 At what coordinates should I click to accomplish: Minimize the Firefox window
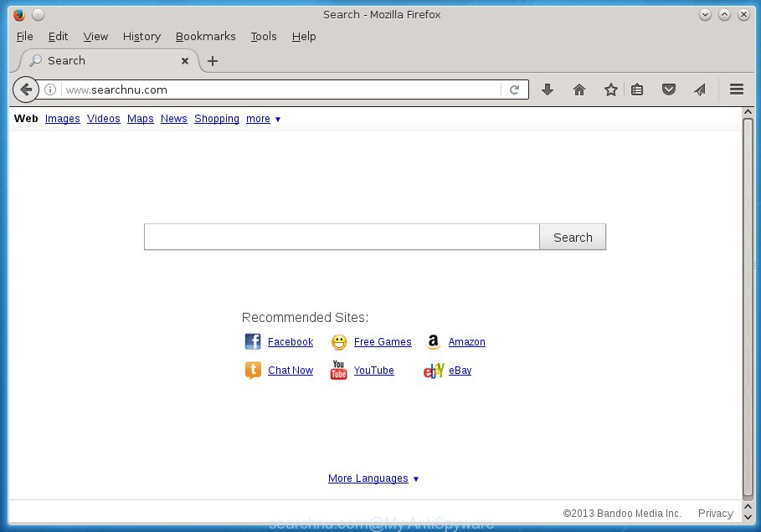(705, 15)
